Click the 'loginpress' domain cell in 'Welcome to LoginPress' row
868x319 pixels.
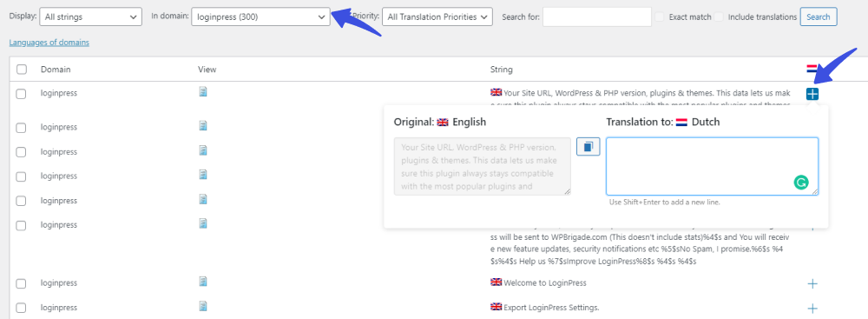click(x=59, y=283)
